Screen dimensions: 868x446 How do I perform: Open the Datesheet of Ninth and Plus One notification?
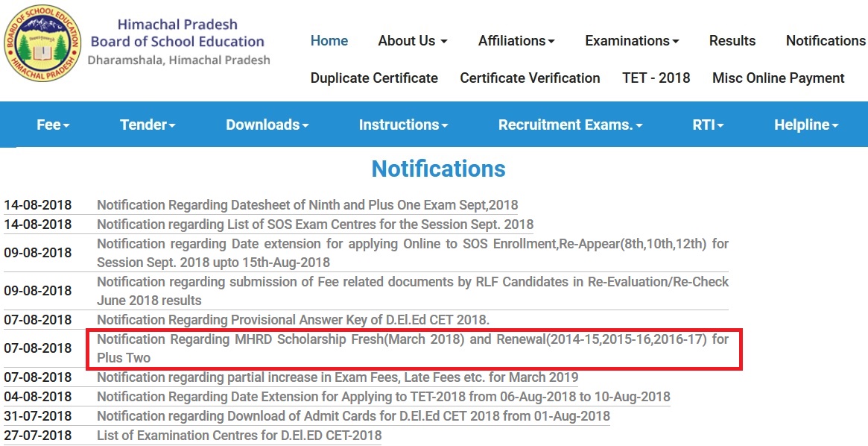[307, 205]
